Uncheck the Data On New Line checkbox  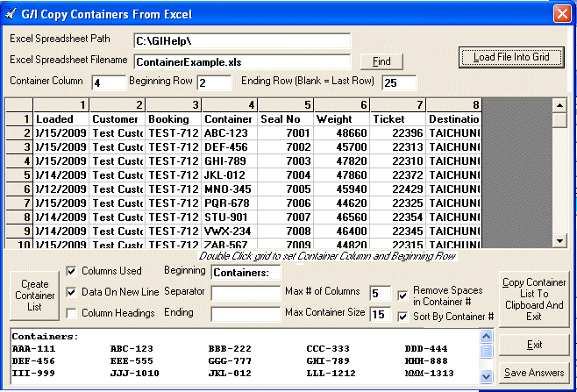tap(73, 292)
